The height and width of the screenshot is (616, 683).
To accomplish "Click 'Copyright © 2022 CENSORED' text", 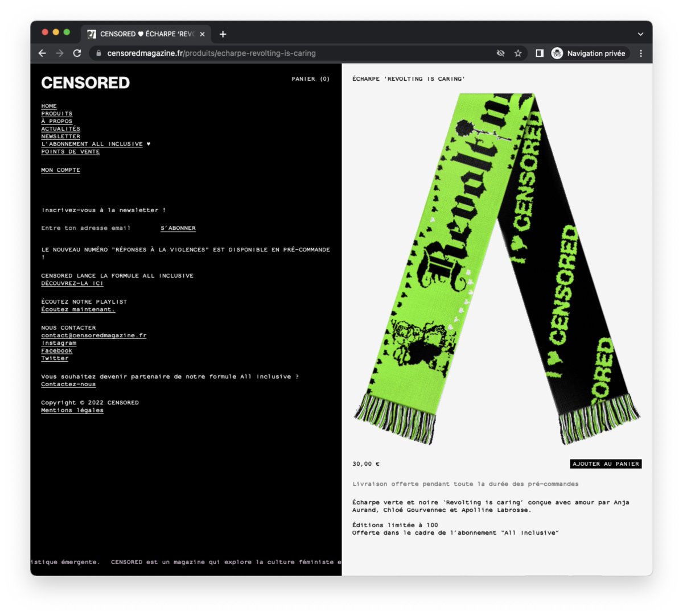I will click(90, 403).
